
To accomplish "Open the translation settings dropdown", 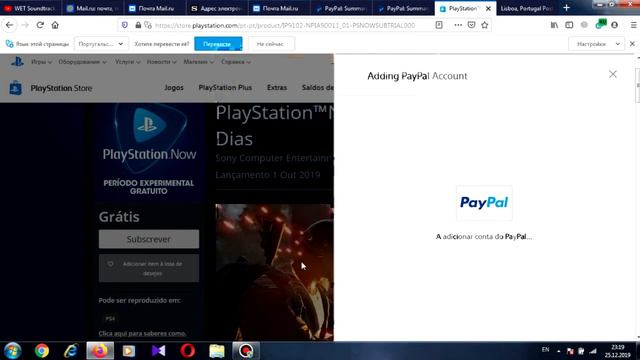I will click(596, 44).
